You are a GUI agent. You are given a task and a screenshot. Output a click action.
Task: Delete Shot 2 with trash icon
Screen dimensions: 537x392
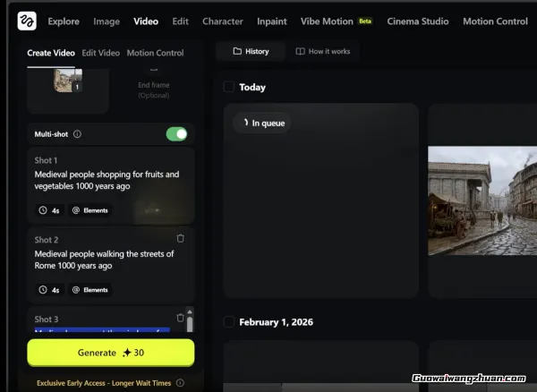pos(181,239)
